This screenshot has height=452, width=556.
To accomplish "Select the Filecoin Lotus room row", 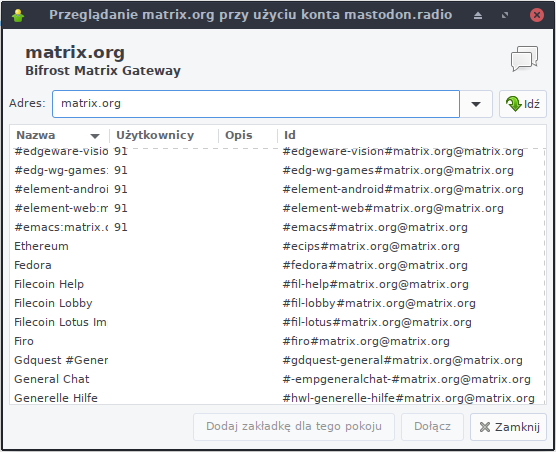I will [x=277, y=322].
